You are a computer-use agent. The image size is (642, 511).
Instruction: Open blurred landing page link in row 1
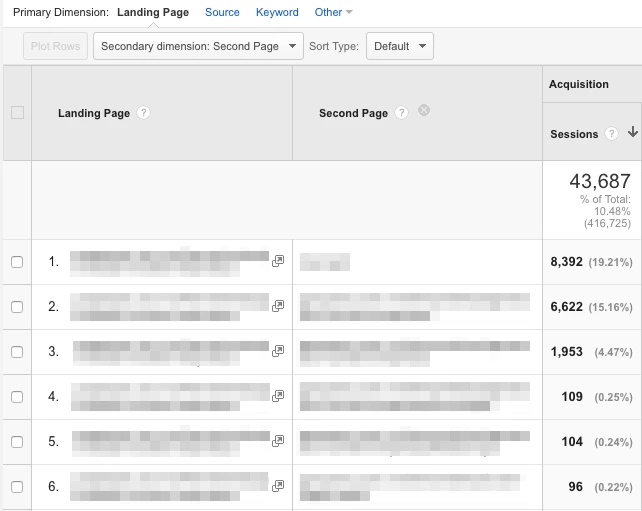click(170, 262)
